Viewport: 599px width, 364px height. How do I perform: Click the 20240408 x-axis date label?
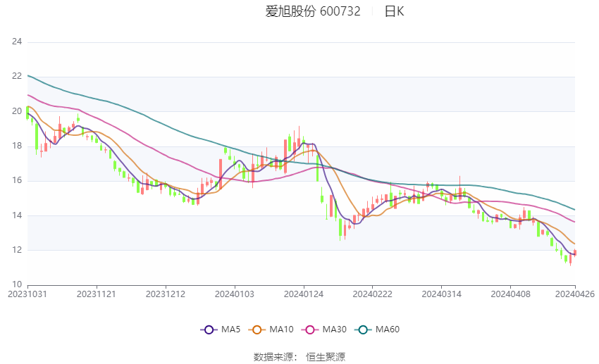point(511,294)
